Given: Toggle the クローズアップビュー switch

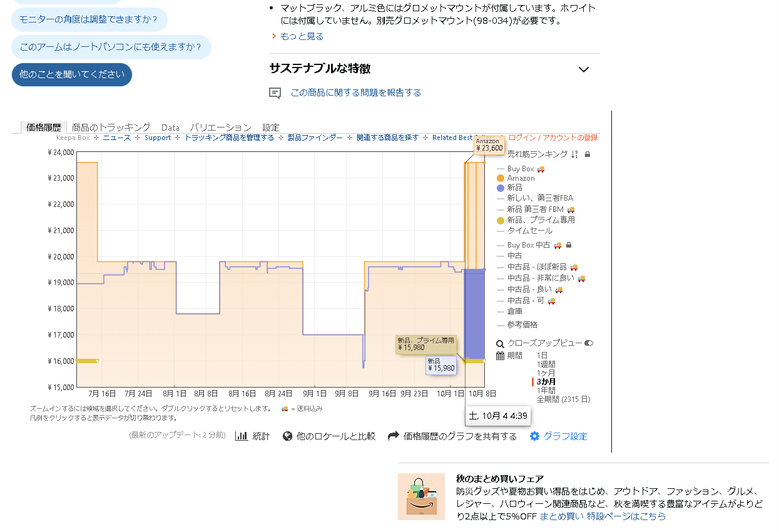Looking at the screenshot, I should coord(588,343).
